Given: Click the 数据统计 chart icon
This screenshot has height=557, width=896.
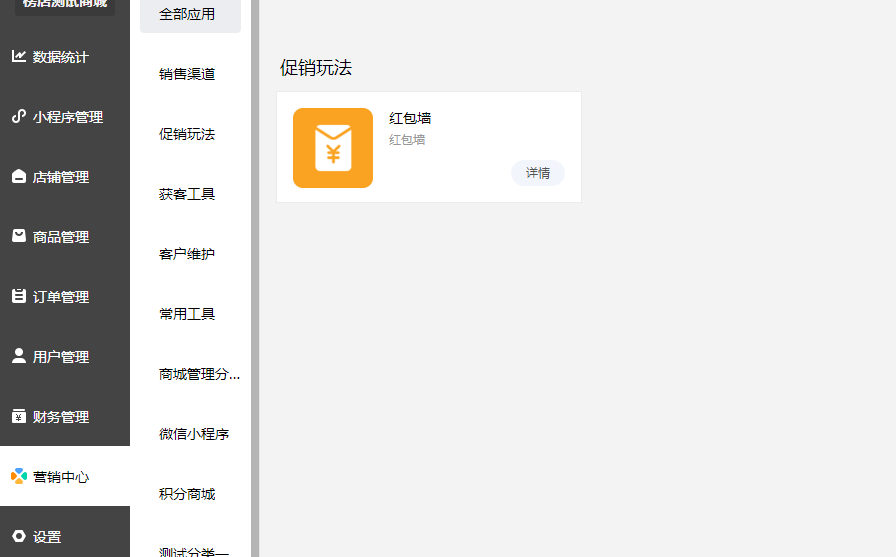Looking at the screenshot, I should [19, 57].
